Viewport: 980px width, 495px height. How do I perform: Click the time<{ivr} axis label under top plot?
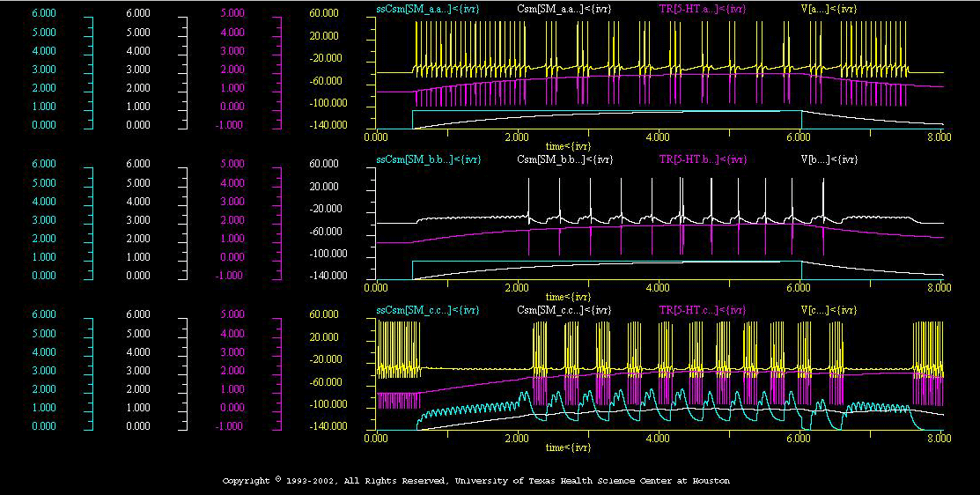coord(567,145)
